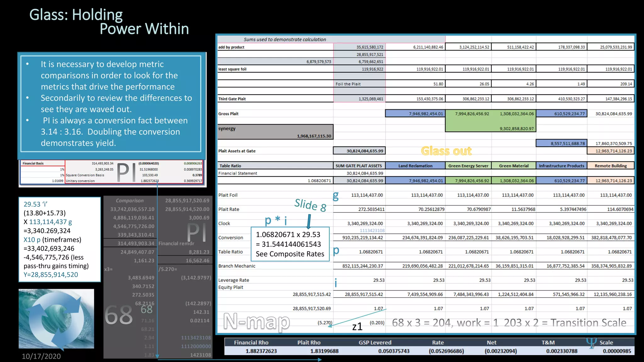Click the blue letter i beside Leverage Rate
Screen dimensions: 644x362
pos(336,283)
